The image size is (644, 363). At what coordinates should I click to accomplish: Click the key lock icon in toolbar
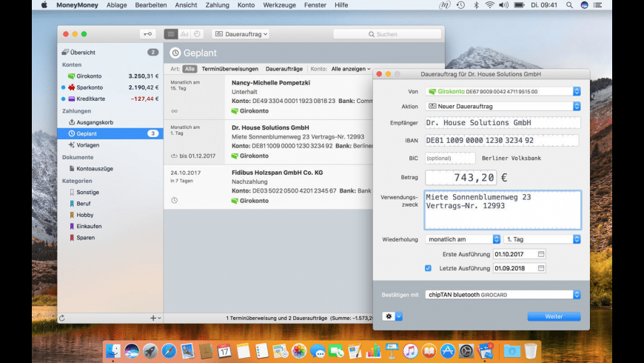[x=148, y=34]
